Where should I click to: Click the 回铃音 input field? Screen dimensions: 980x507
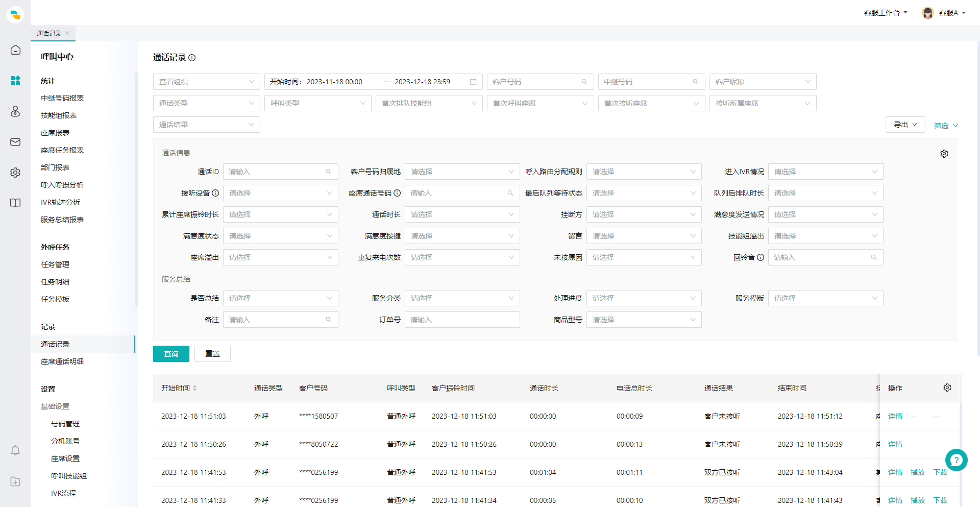tap(826, 257)
